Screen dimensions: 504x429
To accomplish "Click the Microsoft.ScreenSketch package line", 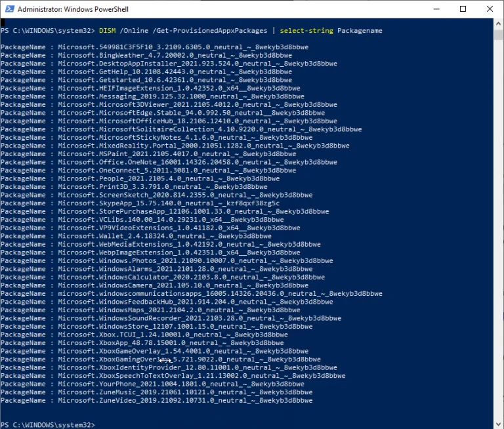I will pyautogui.click(x=157, y=195).
